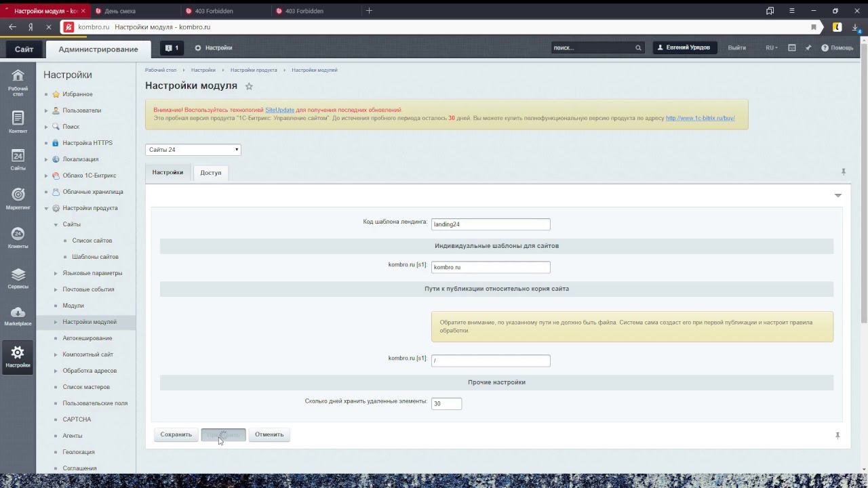Screen dimensions: 868x488
Task: Open the Контент sidebar section
Action: tap(18, 122)
